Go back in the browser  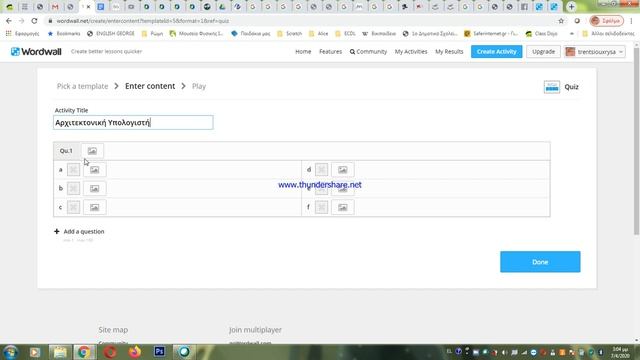[x=9, y=21]
